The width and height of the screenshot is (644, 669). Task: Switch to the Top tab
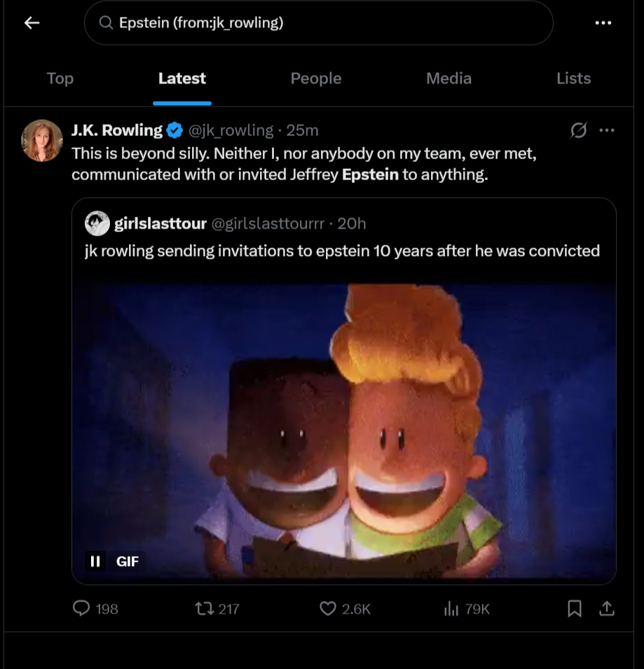[60, 79]
